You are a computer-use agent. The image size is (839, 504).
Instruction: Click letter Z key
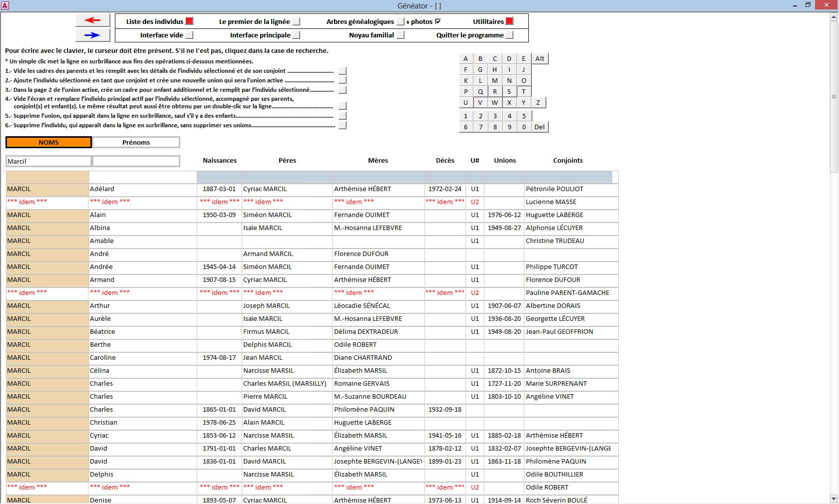(x=538, y=102)
